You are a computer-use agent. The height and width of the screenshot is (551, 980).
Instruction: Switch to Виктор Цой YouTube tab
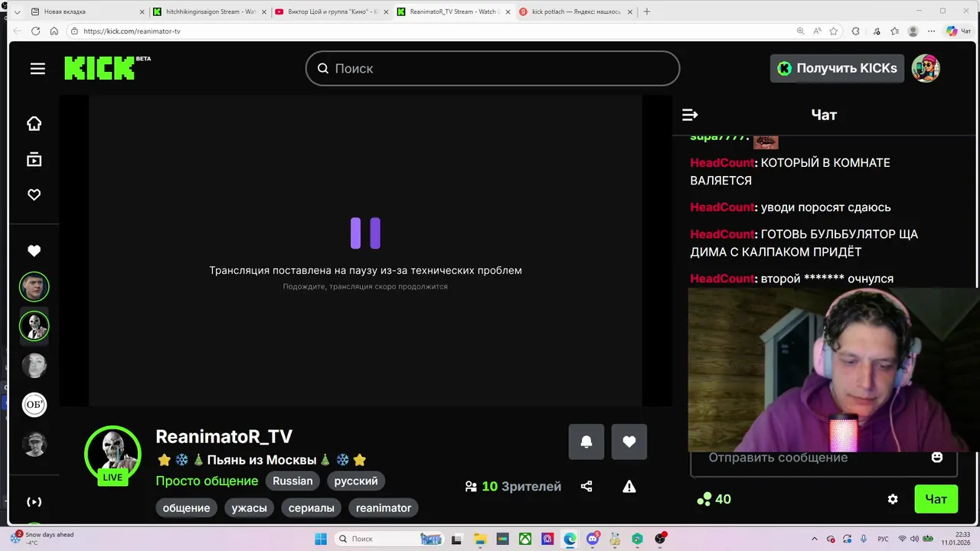(332, 11)
